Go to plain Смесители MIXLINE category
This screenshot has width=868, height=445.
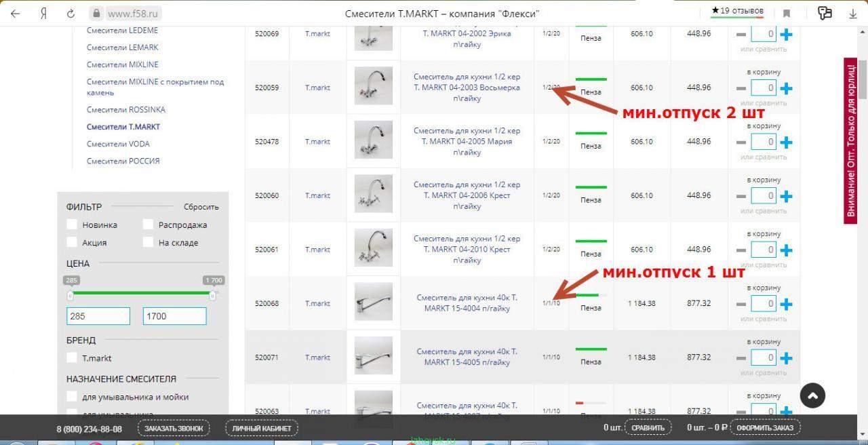[123, 64]
